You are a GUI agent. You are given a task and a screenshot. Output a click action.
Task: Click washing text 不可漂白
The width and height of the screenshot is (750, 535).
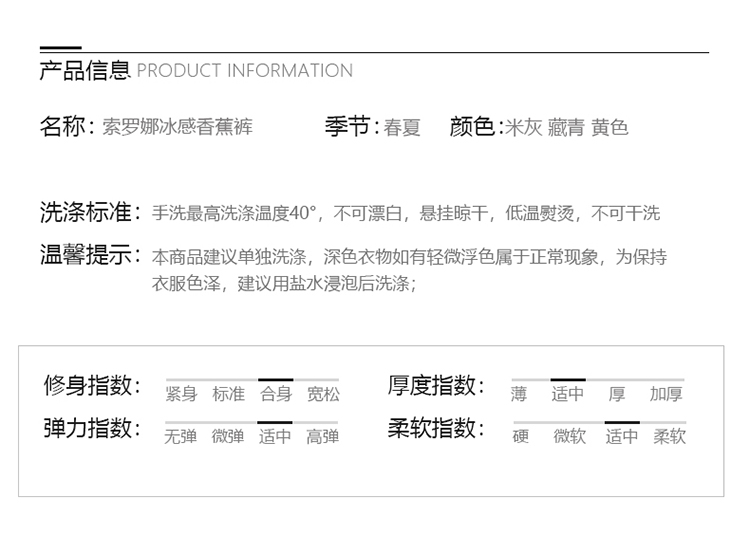(367, 213)
